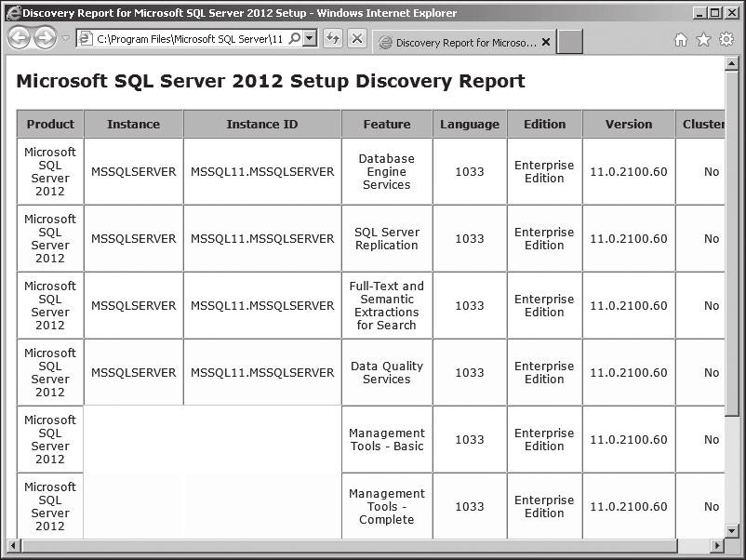Minimize the Internet Explorer window
Viewport: 746px width, 560px height.
[x=699, y=13]
